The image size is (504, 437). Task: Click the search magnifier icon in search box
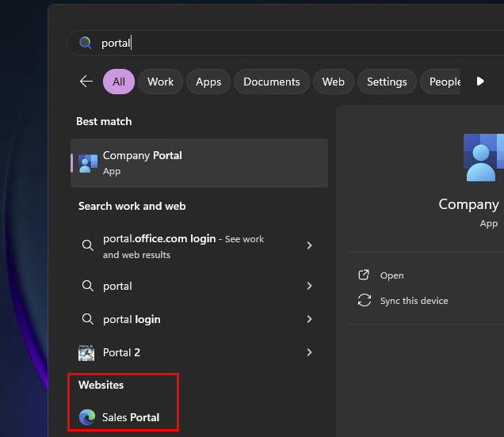85,43
